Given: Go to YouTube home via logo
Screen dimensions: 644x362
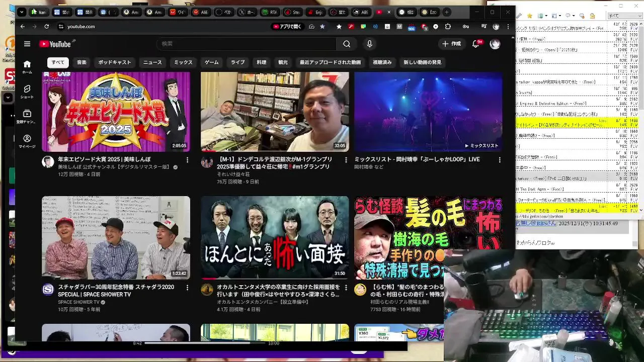Looking at the screenshot, I should pyautogui.click(x=55, y=44).
